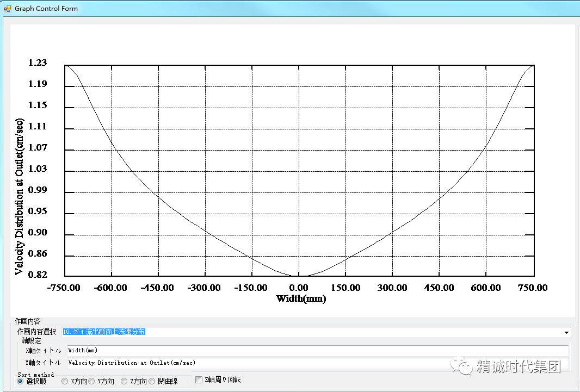The width and height of the screenshot is (580, 392).
Task: Click the chart's vertical Velocity Distribution axis title
Action: [19, 197]
